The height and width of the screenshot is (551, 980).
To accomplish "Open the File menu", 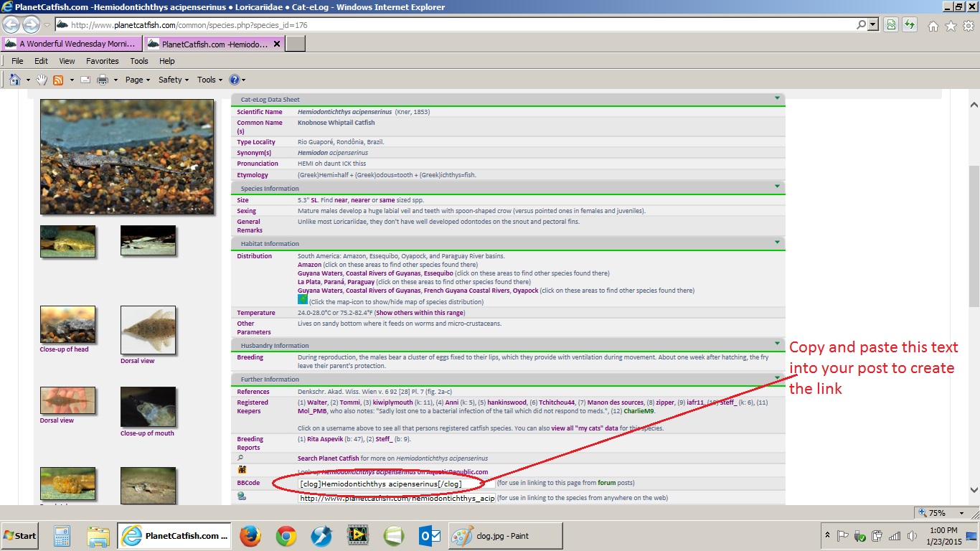I will coord(17,61).
